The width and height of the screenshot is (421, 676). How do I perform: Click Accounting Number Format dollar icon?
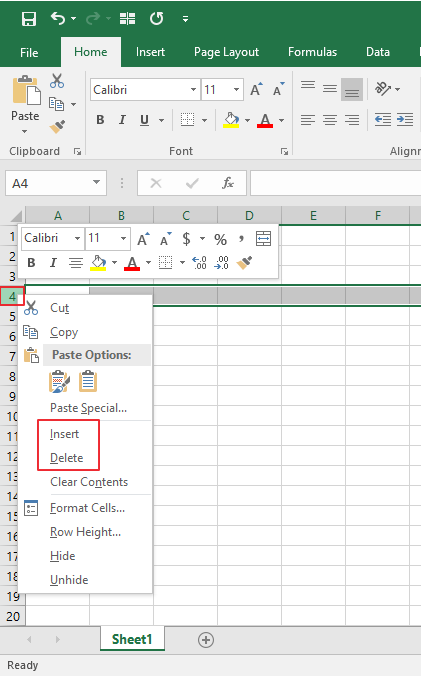[x=186, y=239]
